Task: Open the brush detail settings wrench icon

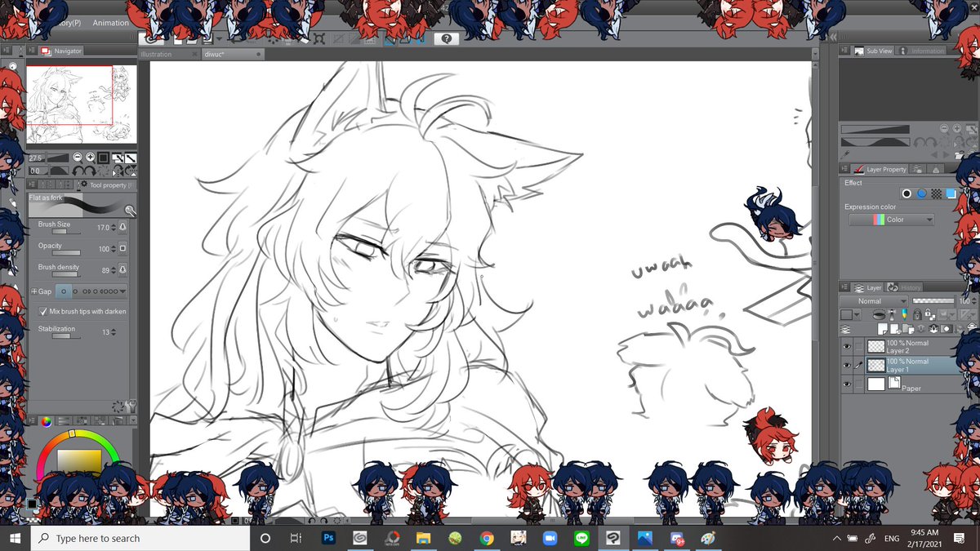Action: 130,211
